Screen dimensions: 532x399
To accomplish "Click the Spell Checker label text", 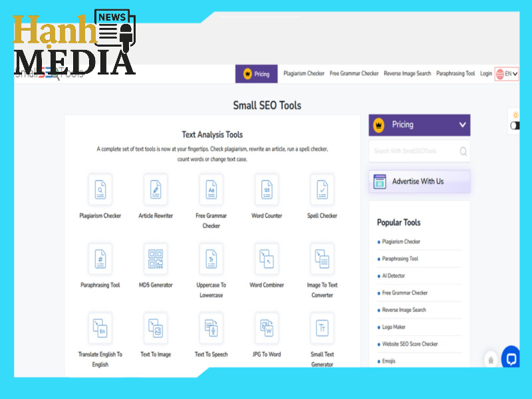I will (x=322, y=215).
